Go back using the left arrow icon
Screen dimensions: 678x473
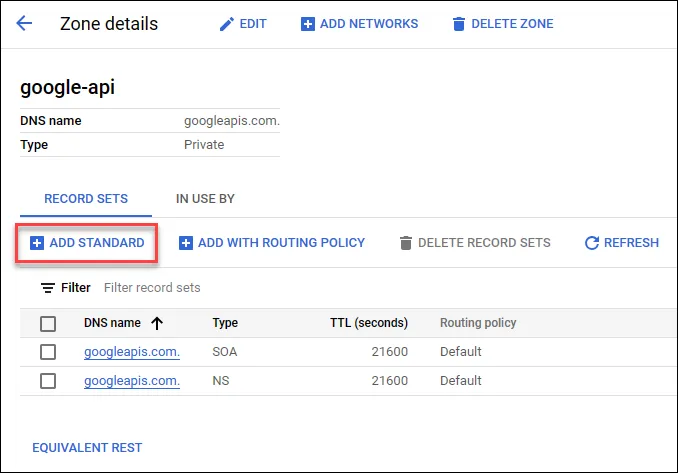pos(24,23)
